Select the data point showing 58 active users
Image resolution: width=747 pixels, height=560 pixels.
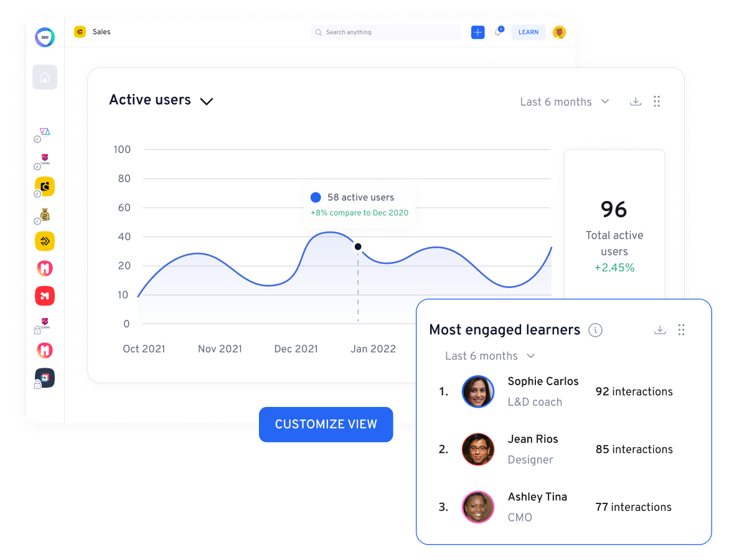tap(358, 246)
